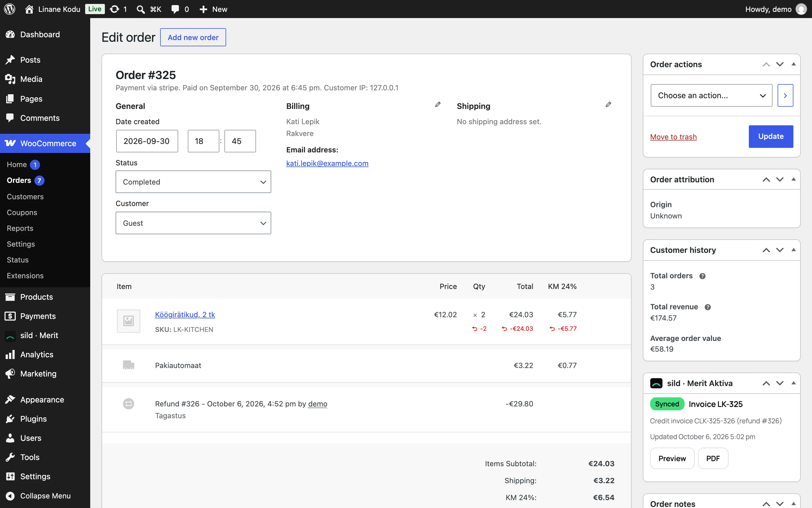Open the Customer dropdown showing Guest
The height and width of the screenshot is (508, 812).
[x=193, y=223]
